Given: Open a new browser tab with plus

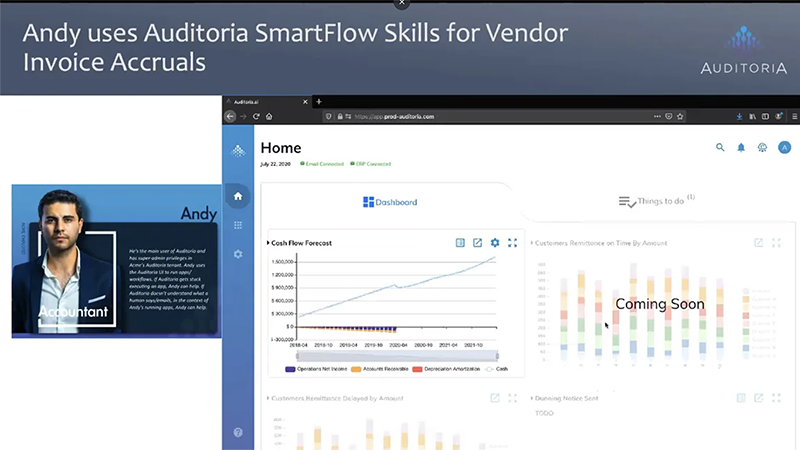Looking at the screenshot, I should 319,102.
